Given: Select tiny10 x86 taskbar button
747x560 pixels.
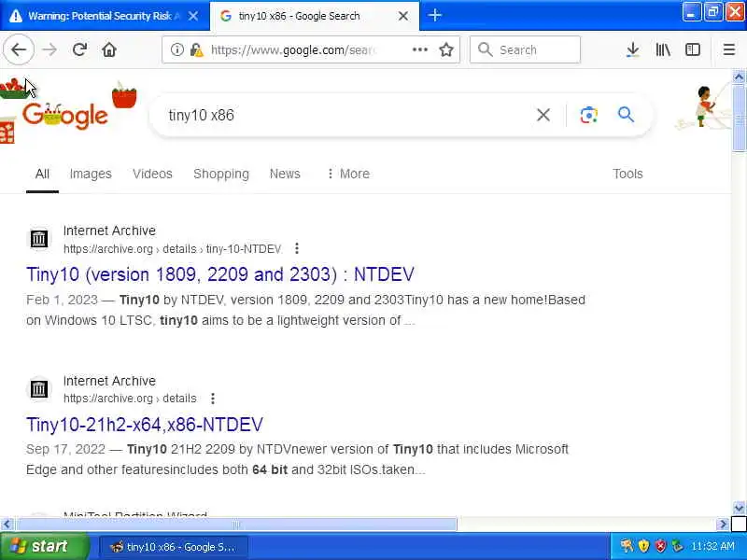Looking at the screenshot, I should coord(174,547).
